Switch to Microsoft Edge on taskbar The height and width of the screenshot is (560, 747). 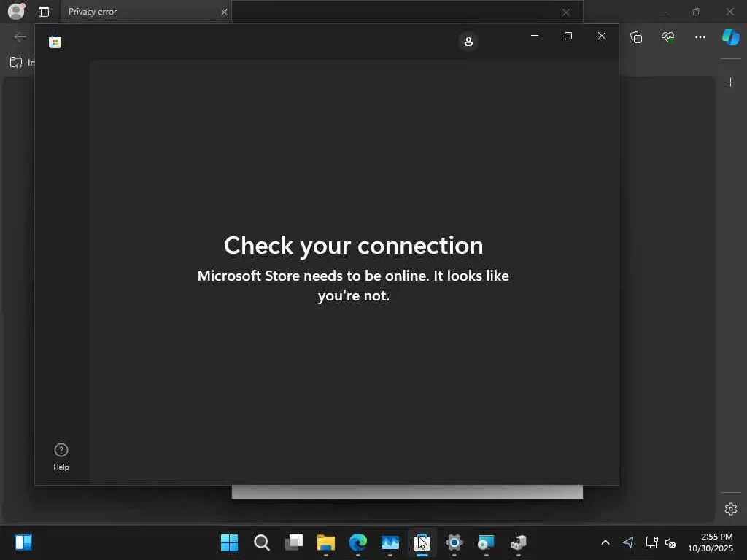[357, 542]
